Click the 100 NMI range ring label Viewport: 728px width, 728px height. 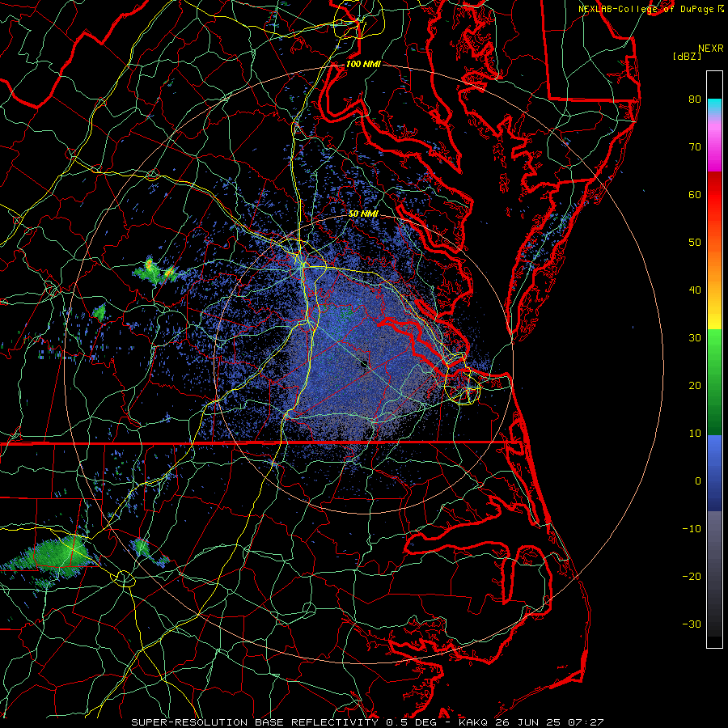[x=363, y=64]
